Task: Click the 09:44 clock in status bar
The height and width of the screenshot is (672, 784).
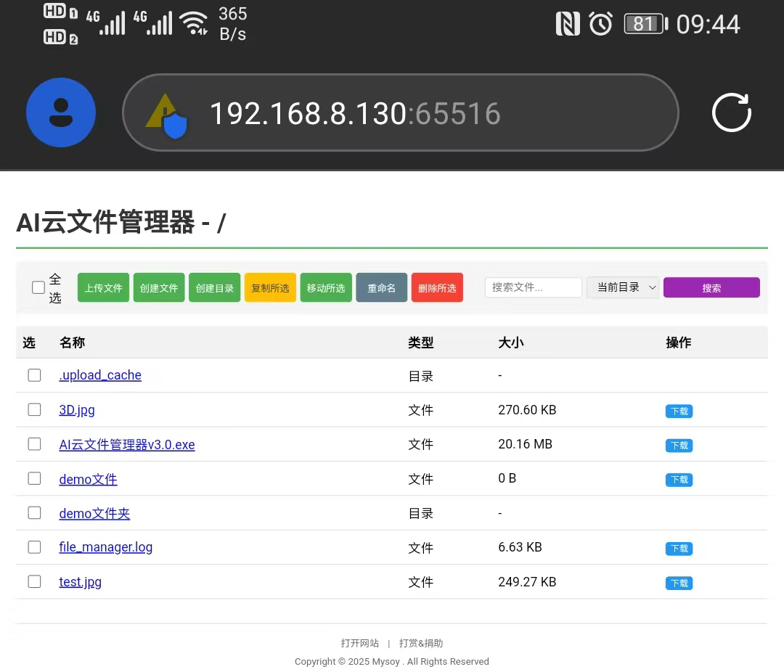Action: click(x=708, y=24)
